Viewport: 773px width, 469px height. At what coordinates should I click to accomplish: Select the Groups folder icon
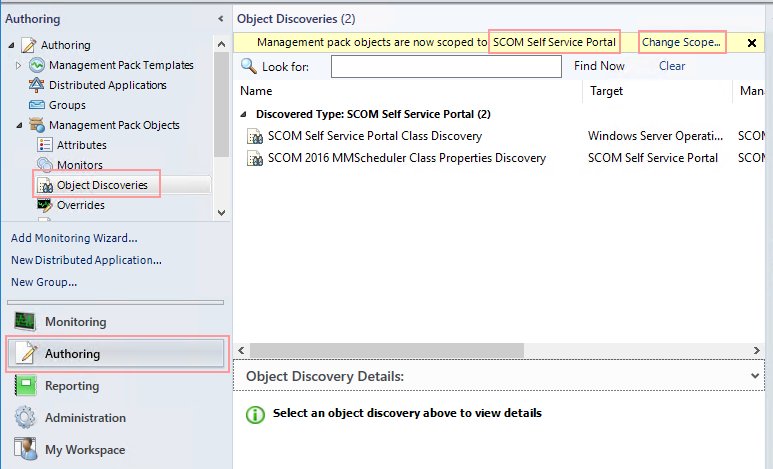tap(36, 105)
